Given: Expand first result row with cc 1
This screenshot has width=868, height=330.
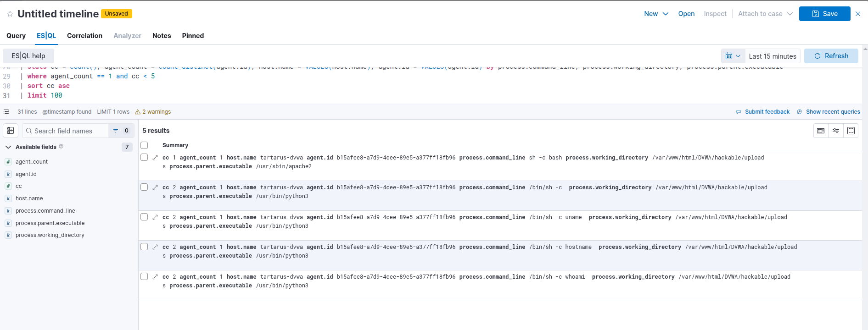Looking at the screenshot, I should click(x=155, y=158).
